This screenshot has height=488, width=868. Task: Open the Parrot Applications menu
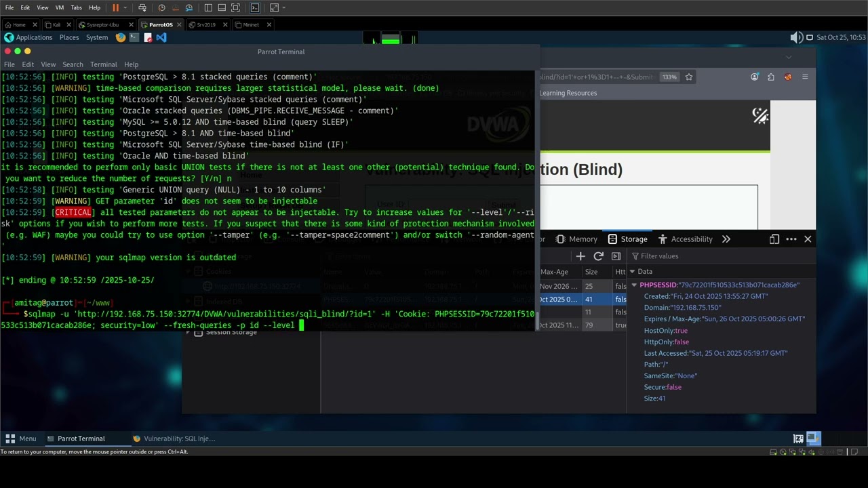(x=28, y=37)
